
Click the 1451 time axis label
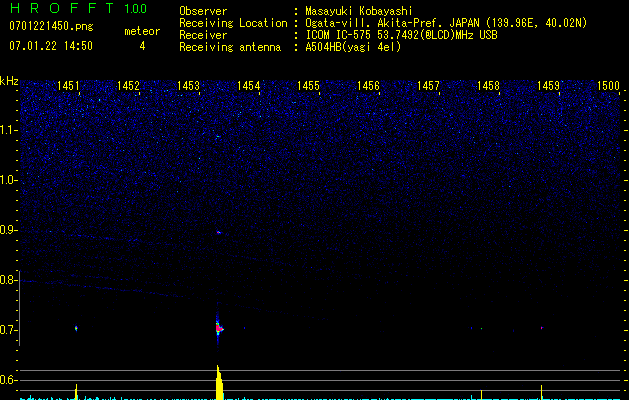pyautogui.click(x=68, y=85)
